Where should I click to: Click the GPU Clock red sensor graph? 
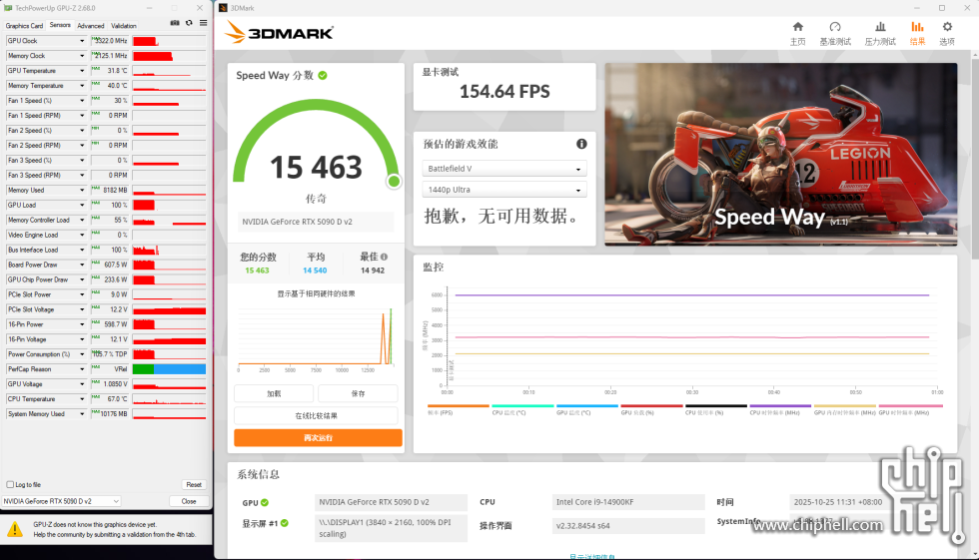[x=169, y=41]
